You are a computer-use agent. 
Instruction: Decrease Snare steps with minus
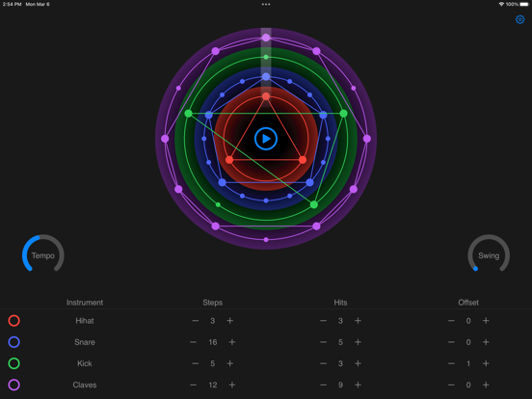[x=194, y=342]
